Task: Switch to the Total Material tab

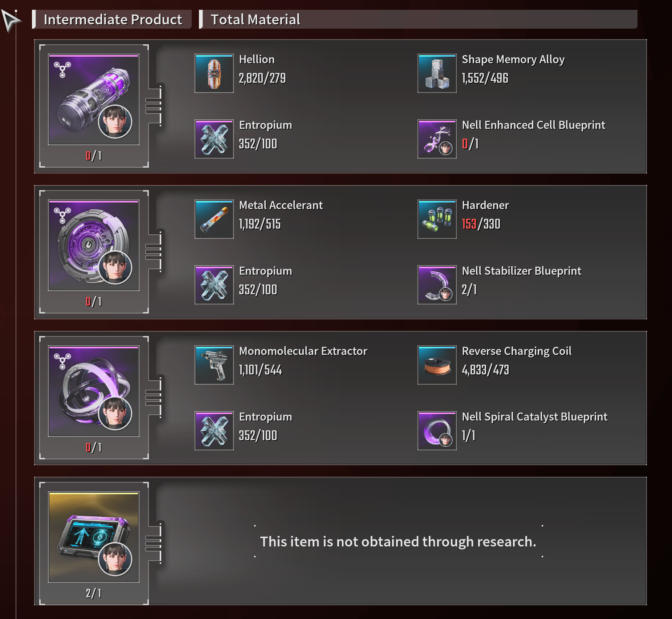Action: (418, 19)
